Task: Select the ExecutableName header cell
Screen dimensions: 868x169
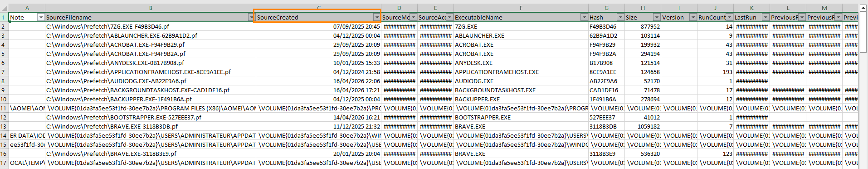Action: coord(521,17)
